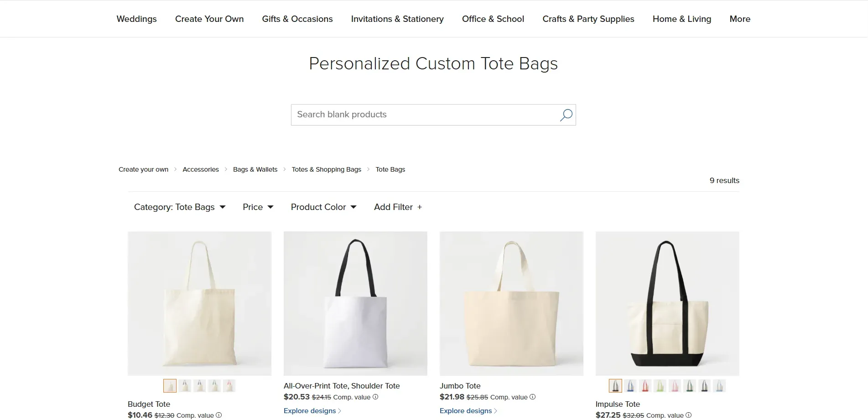Click the info icon beside Jumbo Tote's comp value
868x420 pixels.
tap(532, 397)
